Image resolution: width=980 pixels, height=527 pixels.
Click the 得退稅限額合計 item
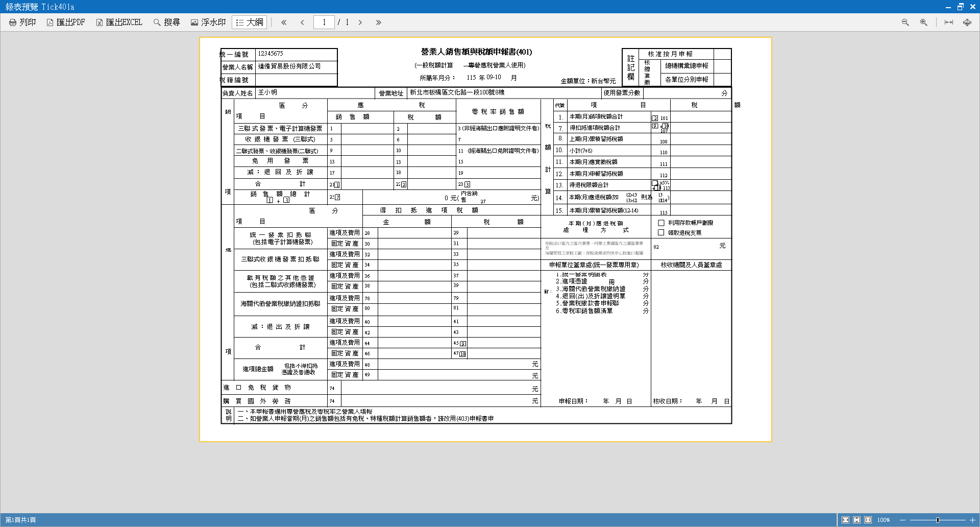589,185
